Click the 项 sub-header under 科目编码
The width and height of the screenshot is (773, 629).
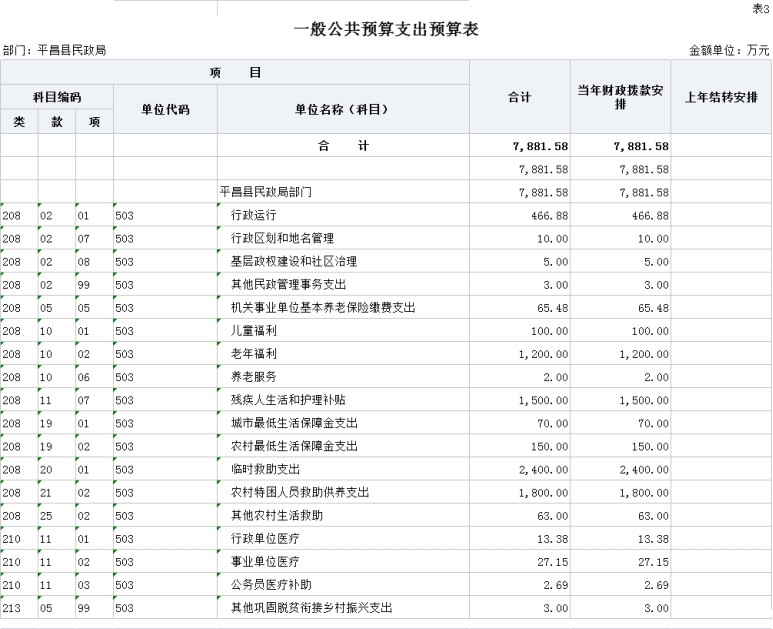pos(94,121)
